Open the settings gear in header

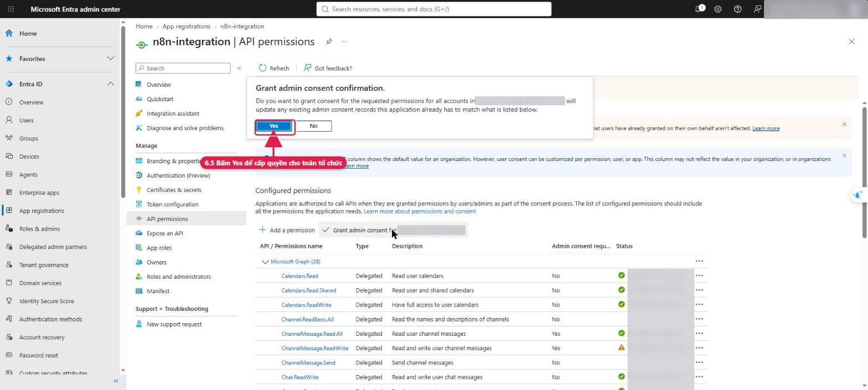pos(718,9)
